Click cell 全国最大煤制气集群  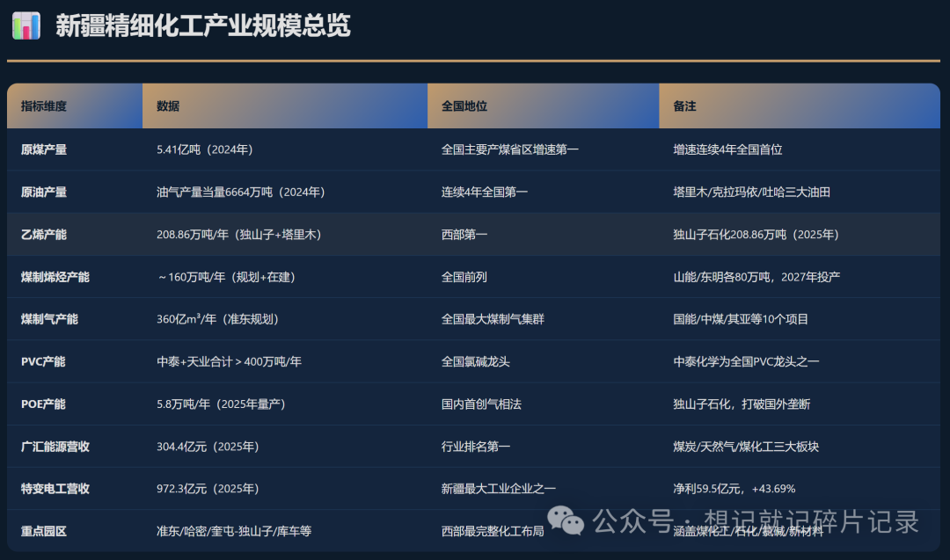[x=493, y=319]
